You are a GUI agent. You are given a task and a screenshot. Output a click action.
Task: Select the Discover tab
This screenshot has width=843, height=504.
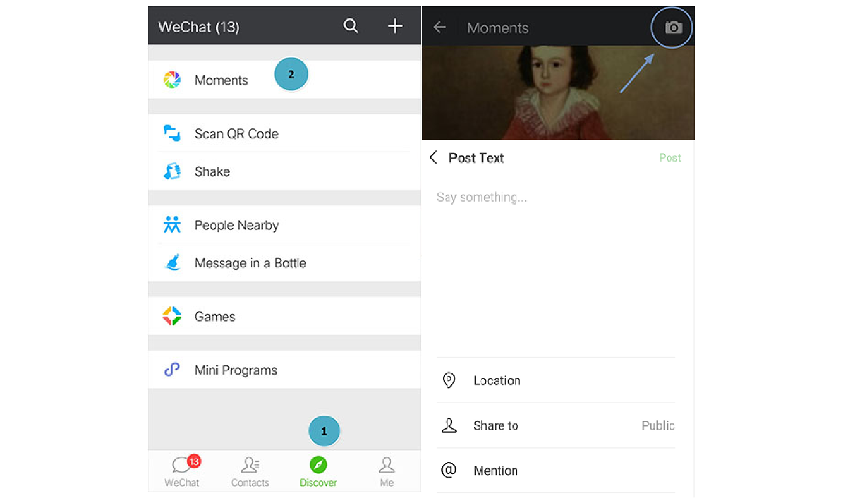pos(318,471)
